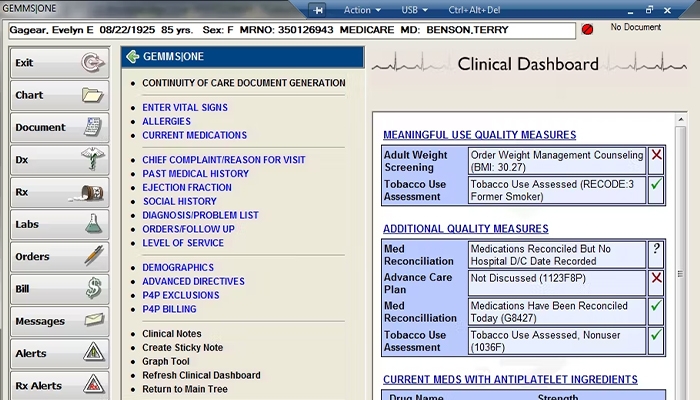The width and height of the screenshot is (700, 400).
Task: Select Create Sticky Note
Action: 182,347
